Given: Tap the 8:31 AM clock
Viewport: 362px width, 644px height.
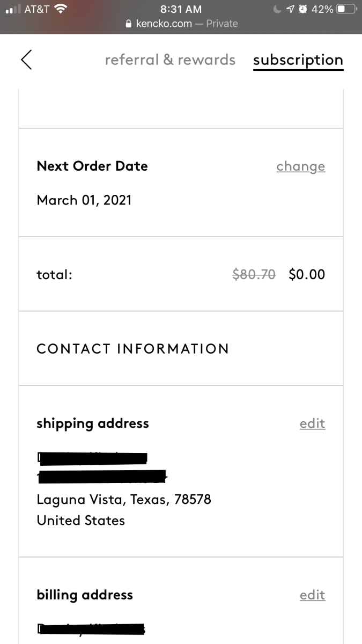Looking at the screenshot, I should 181,9.
